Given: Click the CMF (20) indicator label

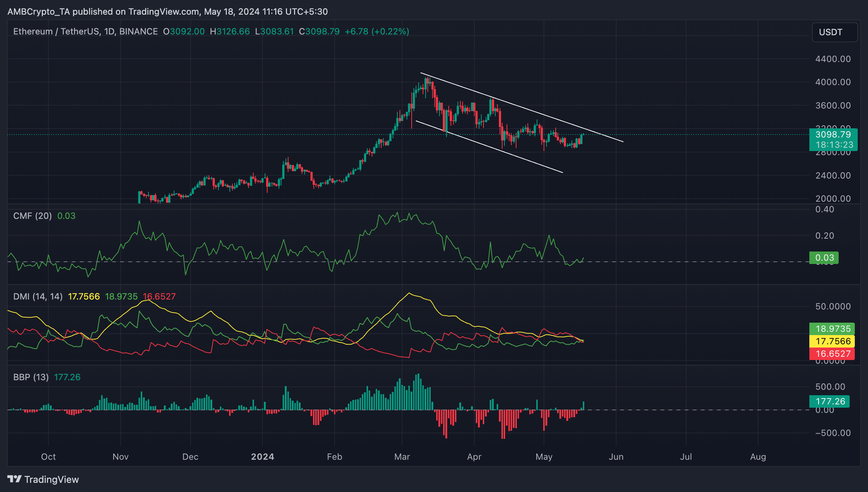Looking at the screenshot, I should coord(32,216).
